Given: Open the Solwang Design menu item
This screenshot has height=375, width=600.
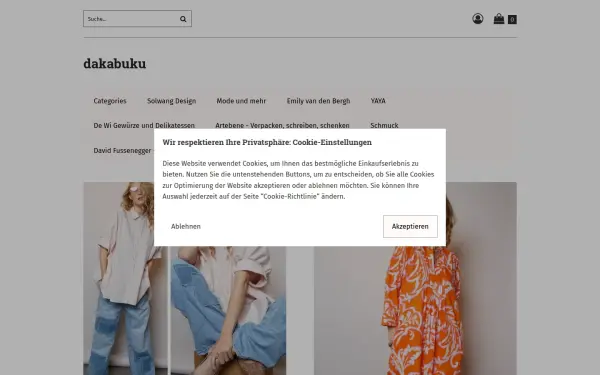Looking at the screenshot, I should point(171,101).
